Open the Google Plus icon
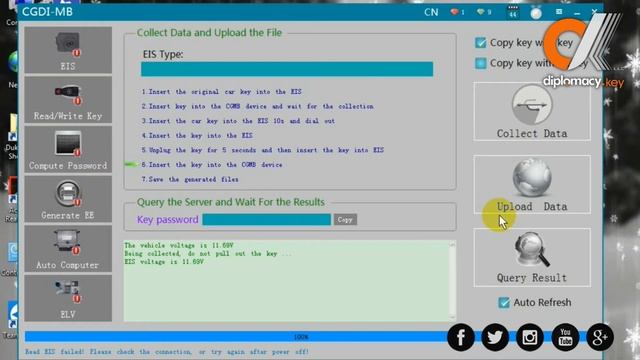This screenshot has width=640, height=360. pyautogui.click(x=600, y=337)
